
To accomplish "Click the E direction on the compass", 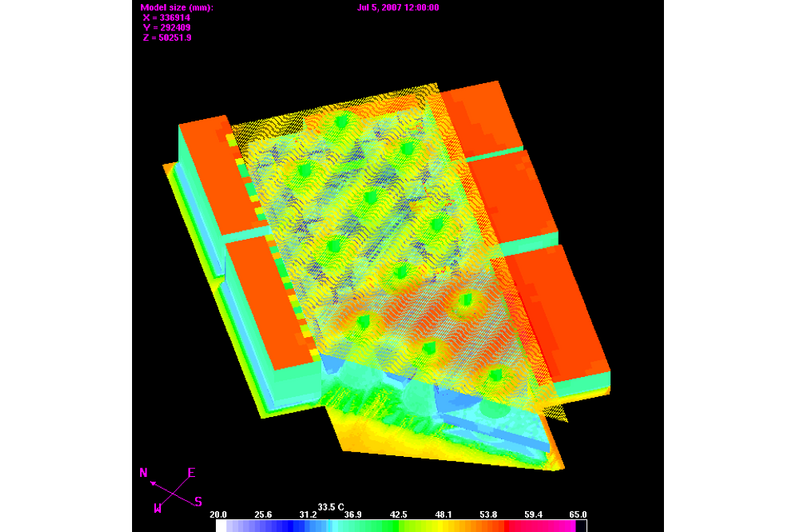I will 191,473.
